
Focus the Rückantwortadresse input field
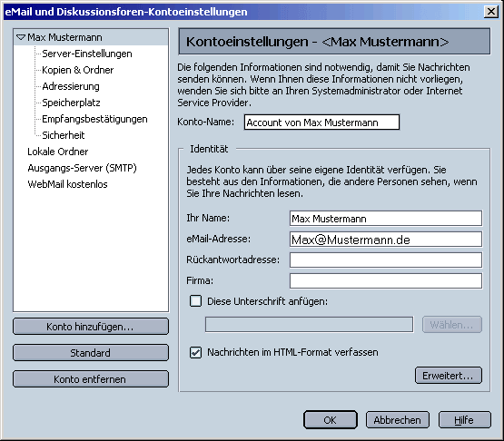click(x=386, y=260)
